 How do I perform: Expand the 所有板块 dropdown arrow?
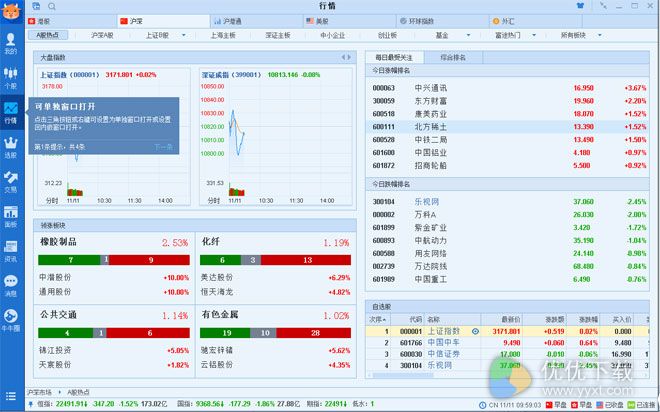click(x=600, y=35)
